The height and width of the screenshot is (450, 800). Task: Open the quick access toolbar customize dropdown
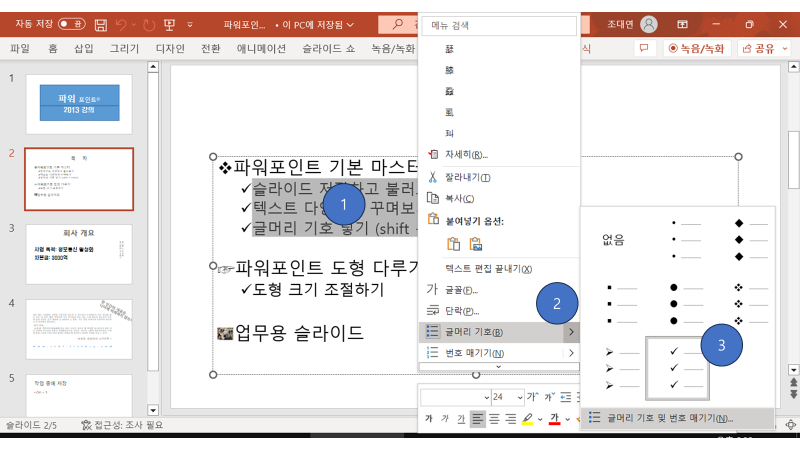[x=190, y=24]
